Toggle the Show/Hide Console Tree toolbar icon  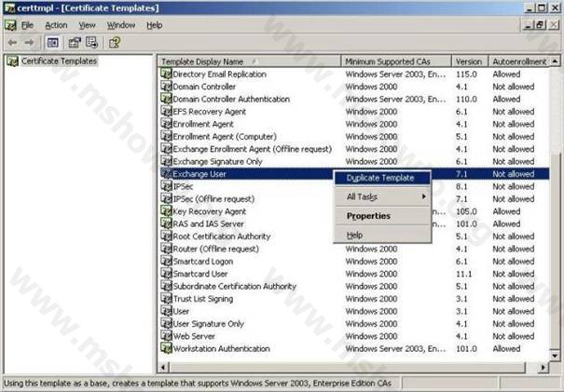coord(53,43)
